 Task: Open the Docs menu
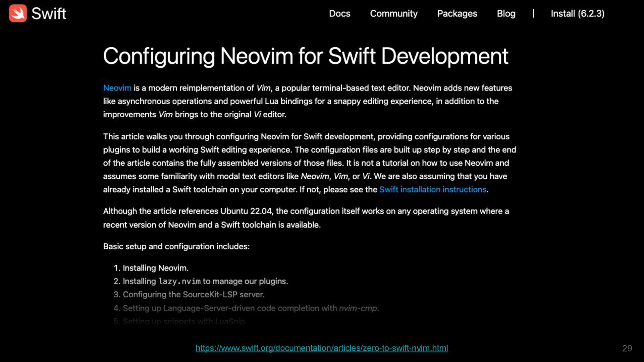click(x=339, y=13)
